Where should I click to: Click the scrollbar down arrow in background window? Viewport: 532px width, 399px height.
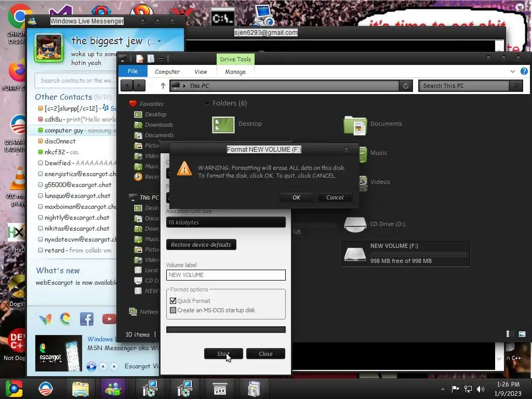pyautogui.click(x=499, y=358)
